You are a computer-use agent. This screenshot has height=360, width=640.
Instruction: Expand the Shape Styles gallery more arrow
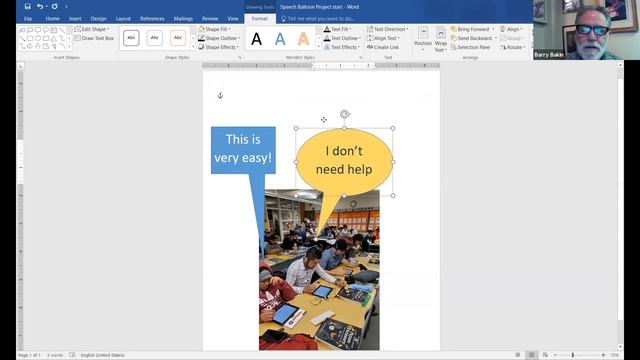coord(193,47)
